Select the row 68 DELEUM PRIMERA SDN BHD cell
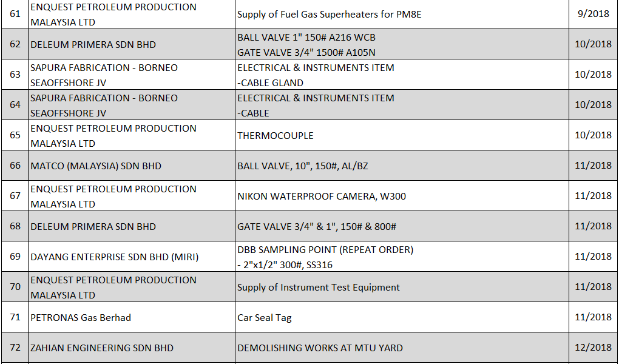This screenshot has width=619, height=364. 131,226
